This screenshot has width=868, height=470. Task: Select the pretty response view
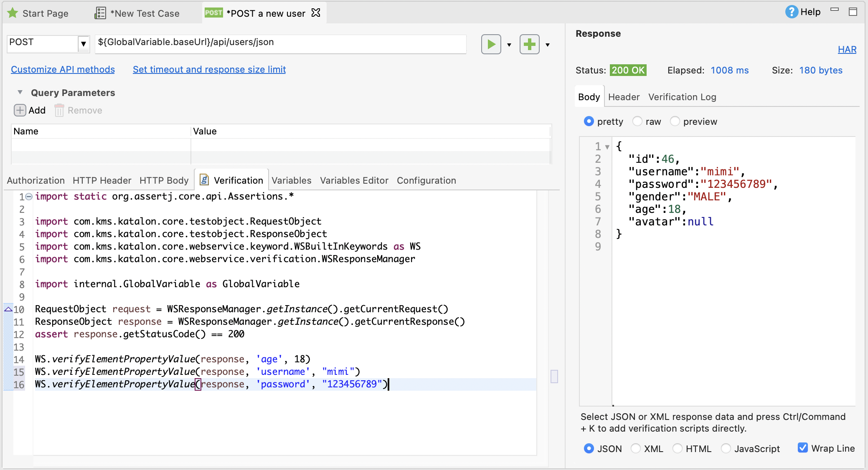click(x=589, y=121)
